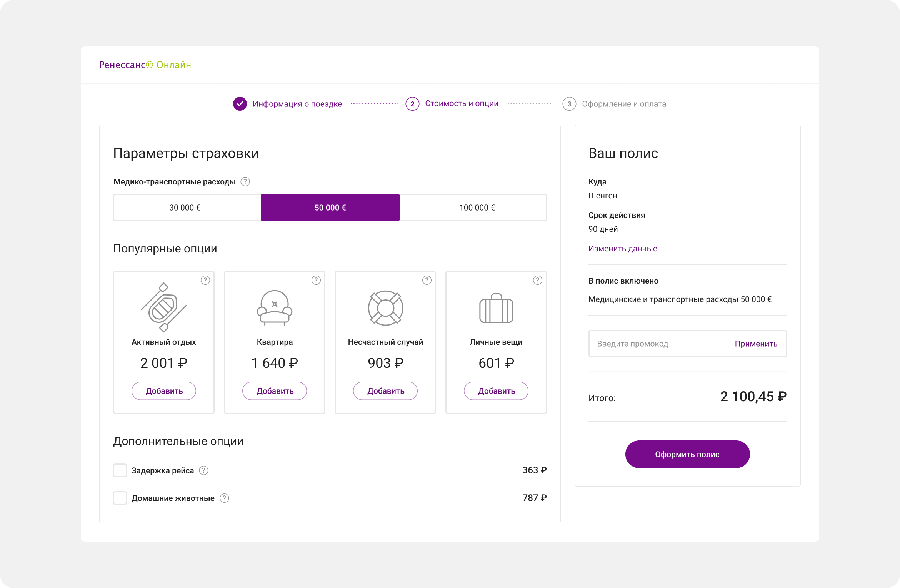The width and height of the screenshot is (900, 588).
Task: Add Несчастный случай option
Action: pyautogui.click(x=385, y=391)
